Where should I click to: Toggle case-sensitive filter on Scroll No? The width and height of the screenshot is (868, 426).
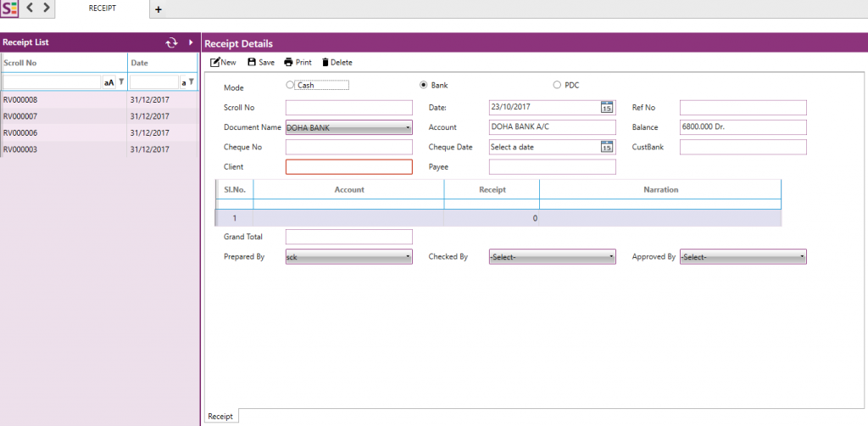click(109, 82)
